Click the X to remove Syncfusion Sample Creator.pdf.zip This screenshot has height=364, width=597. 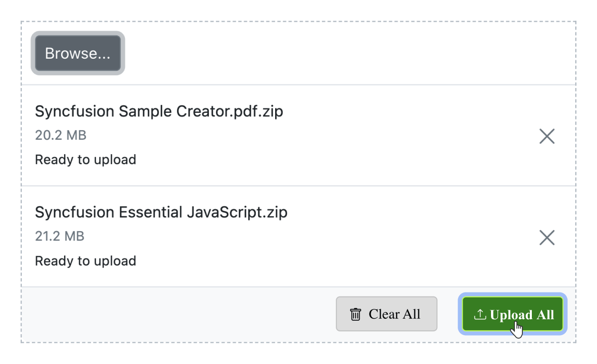tap(546, 136)
